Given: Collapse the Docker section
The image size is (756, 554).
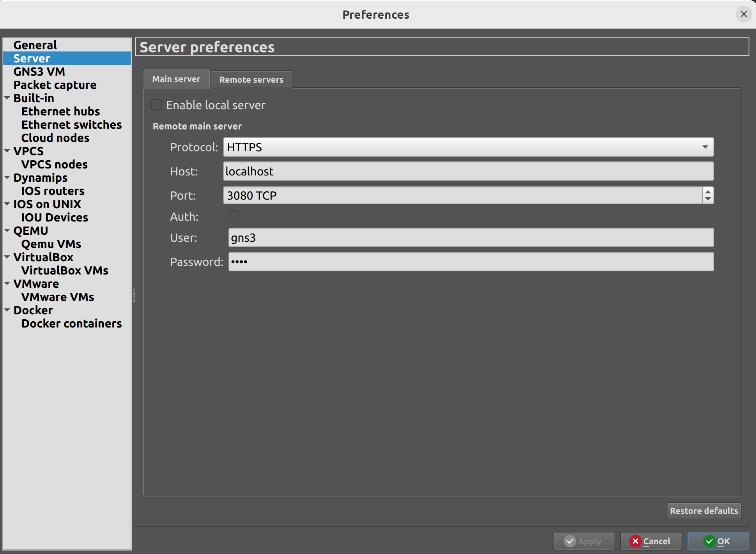Looking at the screenshot, I should click(6, 310).
